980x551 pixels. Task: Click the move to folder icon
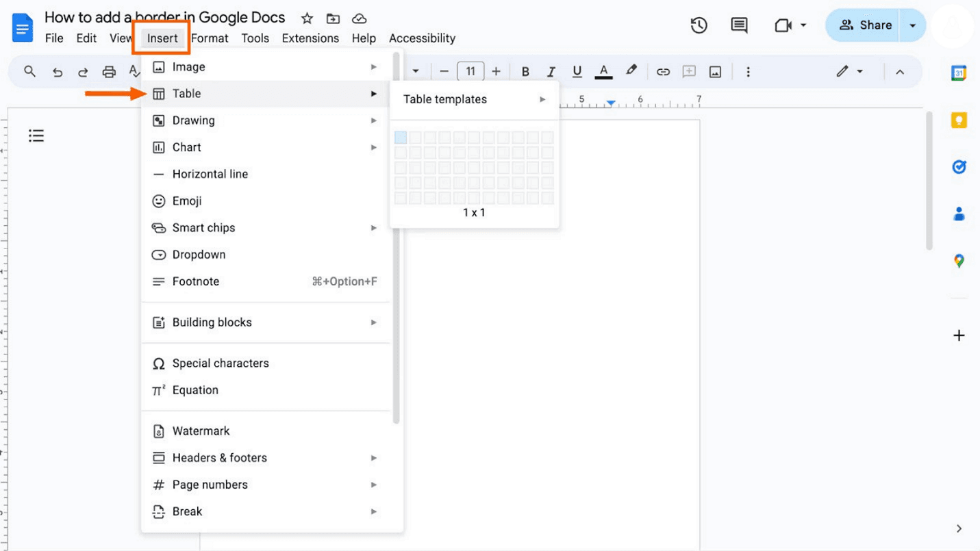pyautogui.click(x=333, y=18)
